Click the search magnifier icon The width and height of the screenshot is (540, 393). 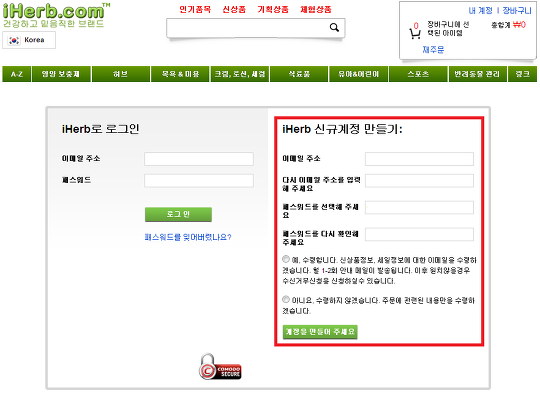[x=334, y=27]
